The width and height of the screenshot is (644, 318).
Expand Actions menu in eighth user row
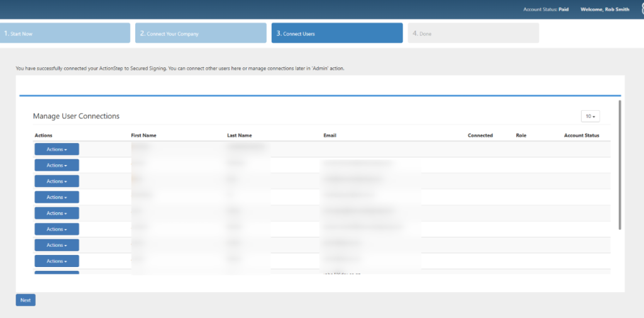[x=57, y=261]
